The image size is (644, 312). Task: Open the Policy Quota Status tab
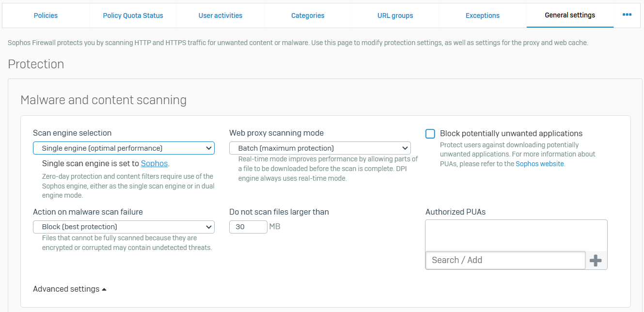point(133,16)
